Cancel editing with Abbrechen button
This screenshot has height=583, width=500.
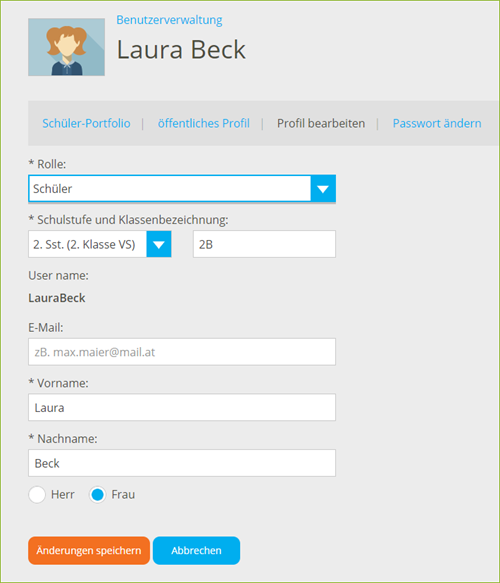point(196,550)
